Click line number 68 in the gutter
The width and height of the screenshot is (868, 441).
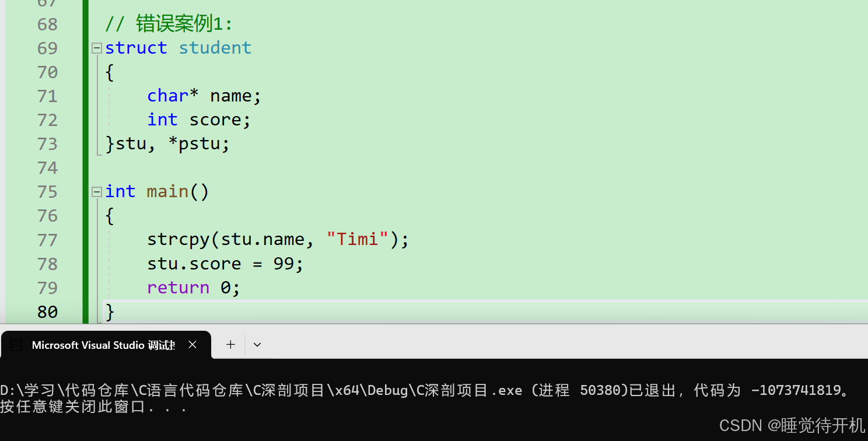tap(47, 24)
